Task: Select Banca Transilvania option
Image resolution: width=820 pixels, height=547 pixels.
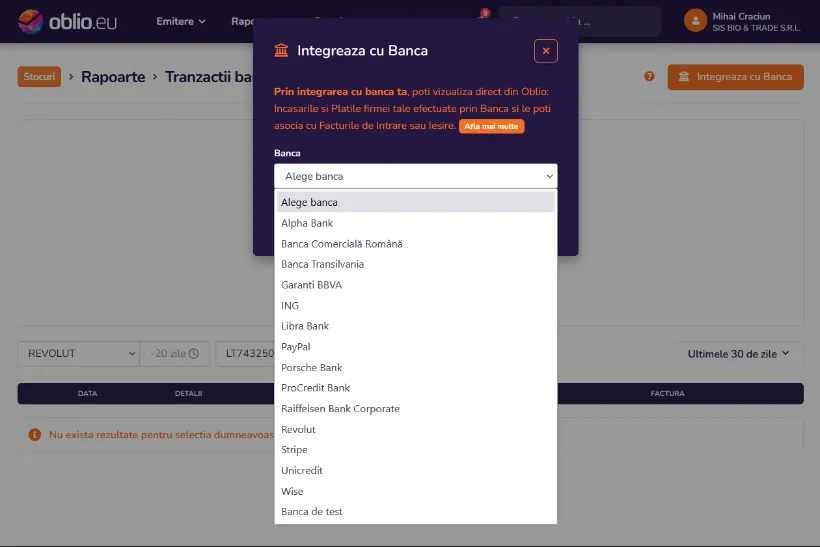Action: pyautogui.click(x=416, y=264)
